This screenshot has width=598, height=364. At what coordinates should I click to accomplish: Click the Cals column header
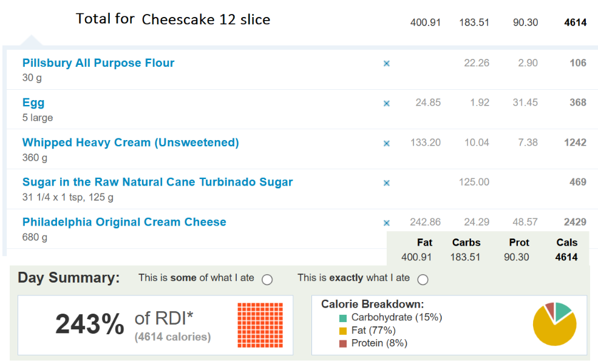tap(566, 243)
